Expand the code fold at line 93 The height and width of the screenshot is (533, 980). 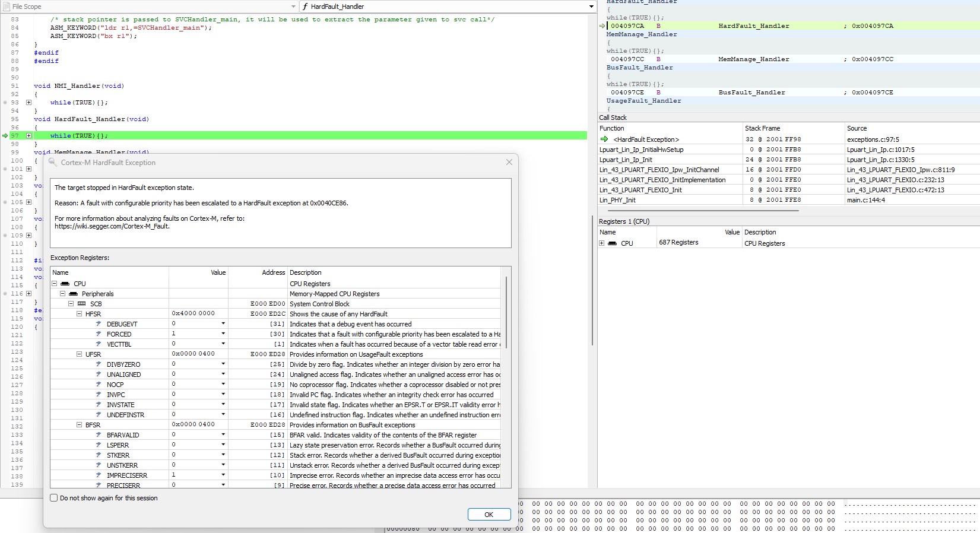click(x=28, y=103)
